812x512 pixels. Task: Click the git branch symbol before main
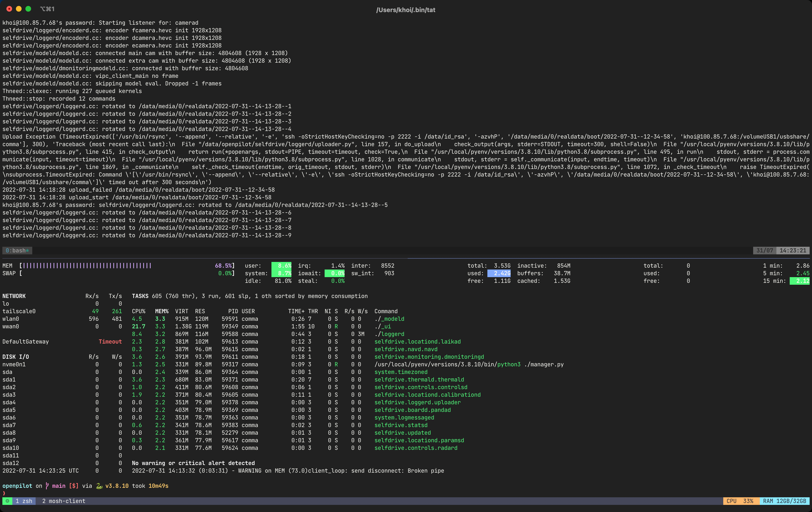(47, 486)
